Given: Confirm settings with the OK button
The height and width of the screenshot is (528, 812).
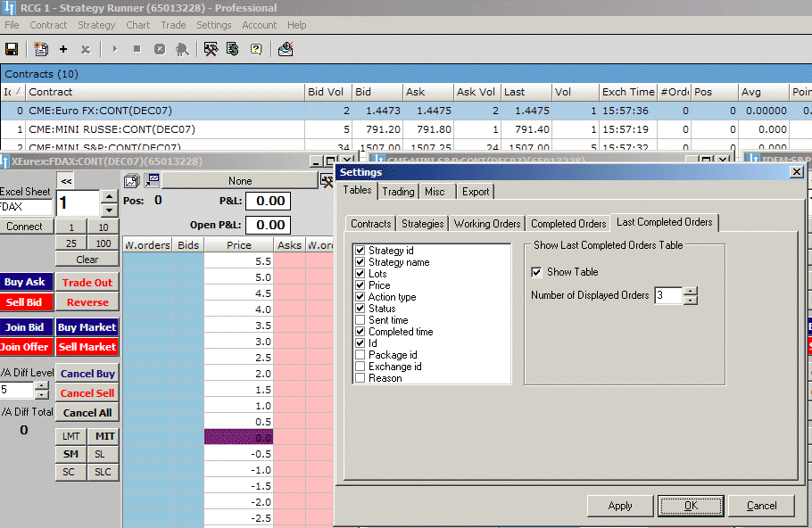Looking at the screenshot, I should click(x=691, y=506).
